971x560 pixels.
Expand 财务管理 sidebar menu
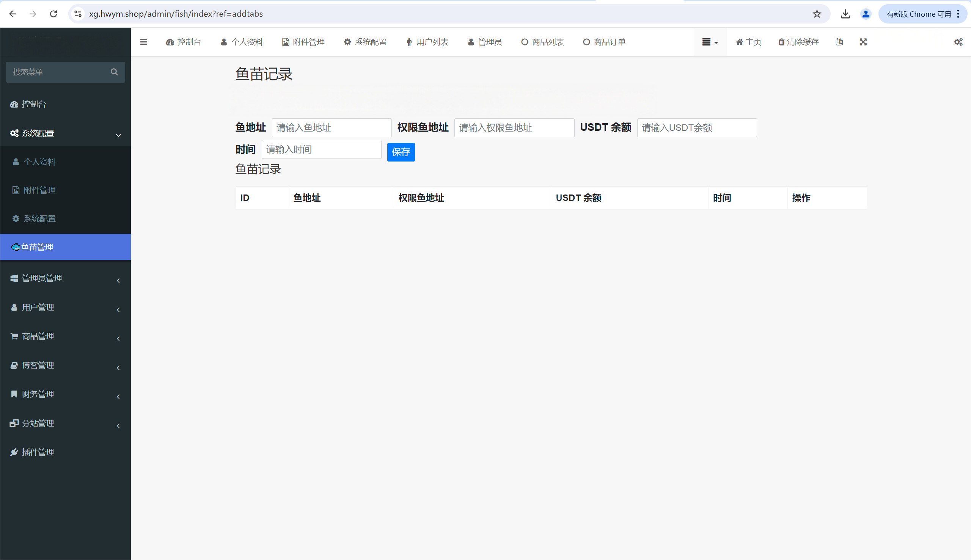65,394
